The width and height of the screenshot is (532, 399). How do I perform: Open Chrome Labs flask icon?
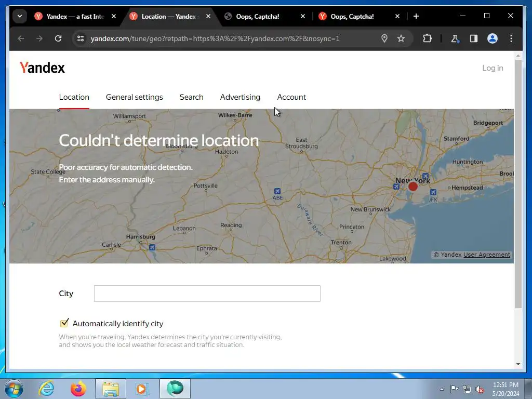click(x=455, y=38)
